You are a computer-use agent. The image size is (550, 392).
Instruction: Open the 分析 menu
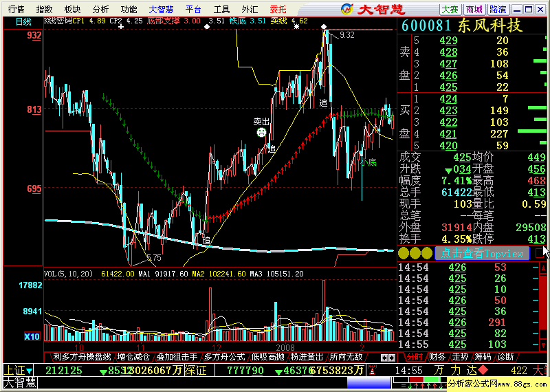point(100,9)
